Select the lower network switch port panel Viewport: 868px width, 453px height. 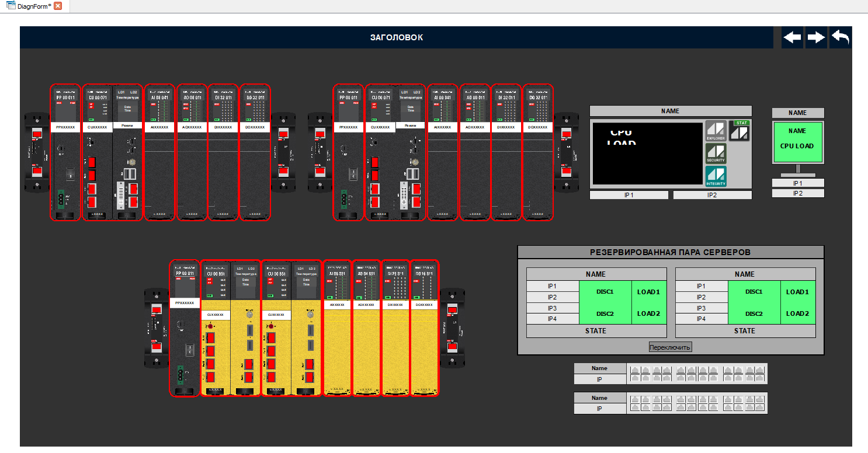point(696,403)
